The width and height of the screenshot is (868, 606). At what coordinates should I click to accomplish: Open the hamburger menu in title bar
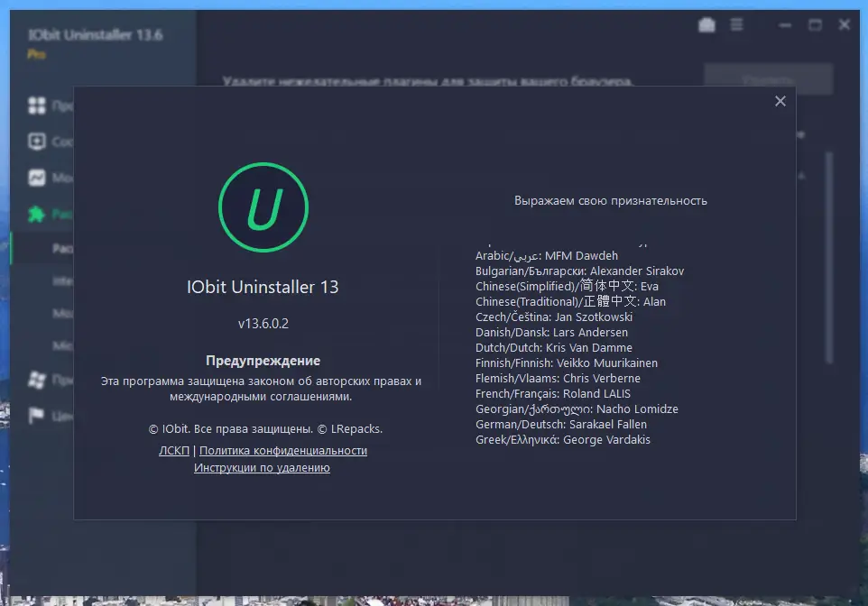click(x=736, y=25)
